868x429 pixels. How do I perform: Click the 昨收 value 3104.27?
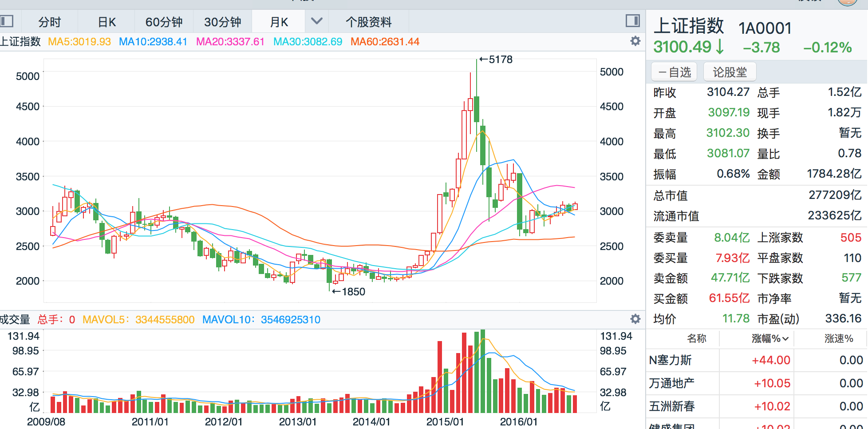(x=728, y=92)
